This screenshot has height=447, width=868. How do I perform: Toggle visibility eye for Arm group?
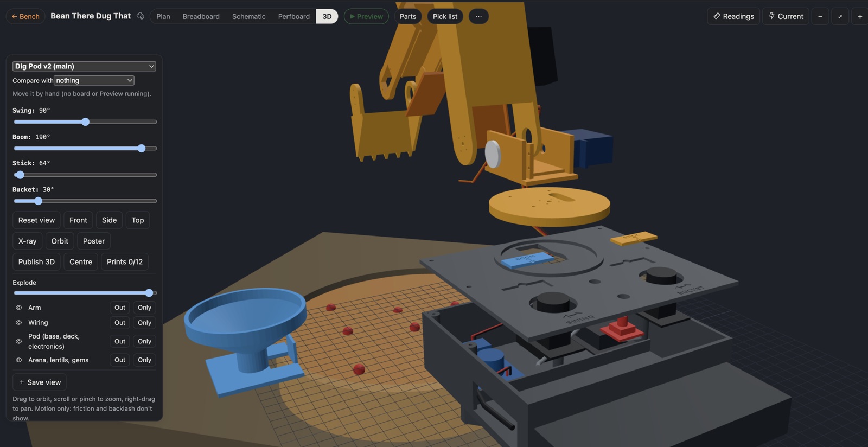click(x=19, y=308)
